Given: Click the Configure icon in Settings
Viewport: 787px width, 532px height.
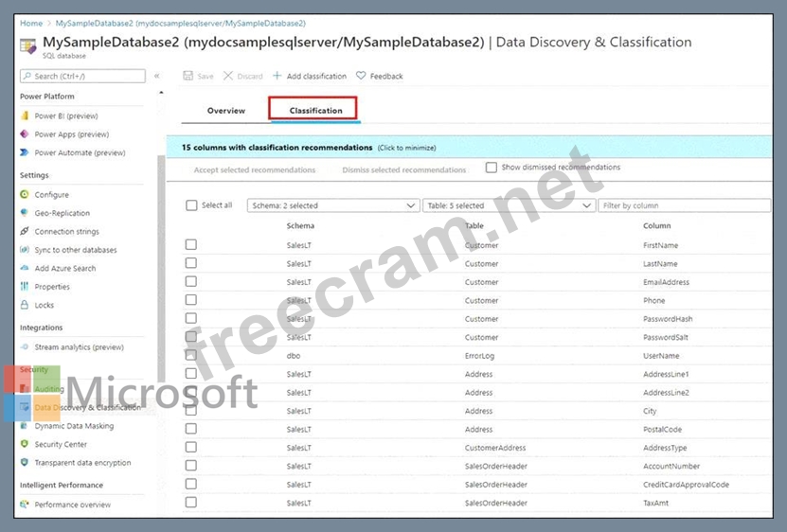Looking at the screenshot, I should click(x=24, y=194).
